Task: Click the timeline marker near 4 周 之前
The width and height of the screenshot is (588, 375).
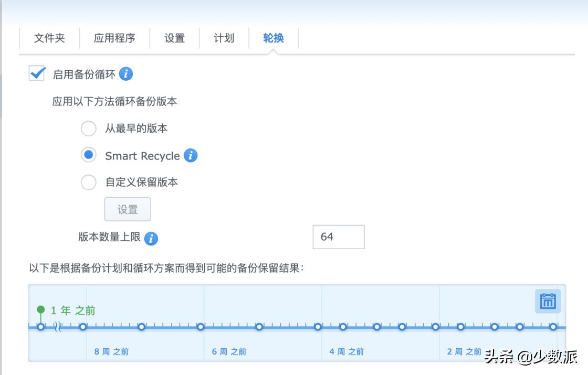Action: click(343, 326)
